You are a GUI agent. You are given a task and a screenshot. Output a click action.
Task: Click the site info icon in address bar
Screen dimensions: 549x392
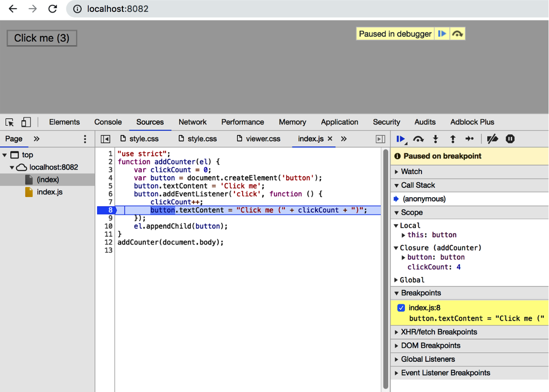click(78, 9)
